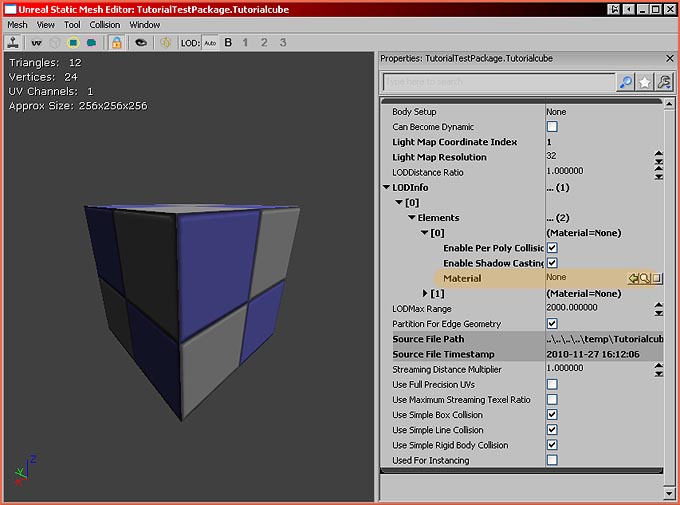Viewport: 680px width, 505px height.
Task: Select the LOD B base level button
Action: [x=228, y=43]
